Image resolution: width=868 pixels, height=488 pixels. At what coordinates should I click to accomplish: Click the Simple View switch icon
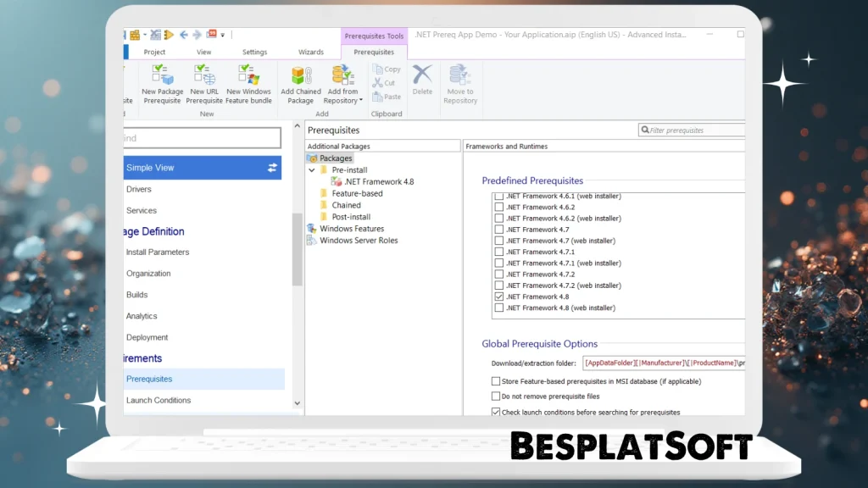[x=272, y=168]
